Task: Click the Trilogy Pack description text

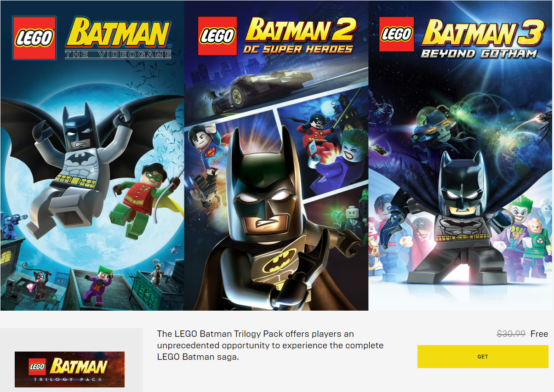Action: (270, 345)
